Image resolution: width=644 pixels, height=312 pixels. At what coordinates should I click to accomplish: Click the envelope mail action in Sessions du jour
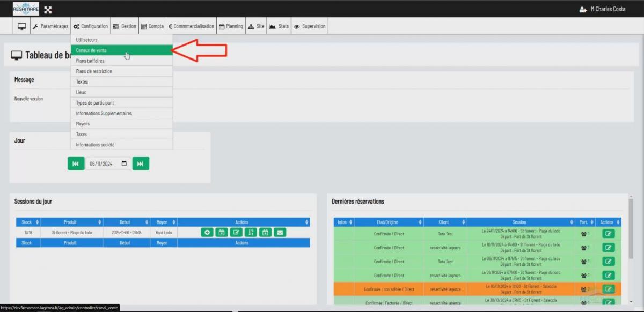pyautogui.click(x=280, y=232)
